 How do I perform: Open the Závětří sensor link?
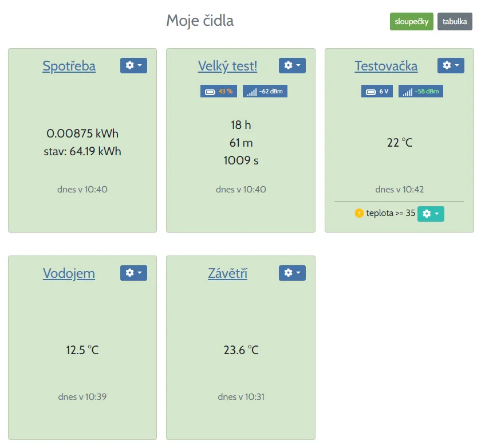pyautogui.click(x=227, y=273)
